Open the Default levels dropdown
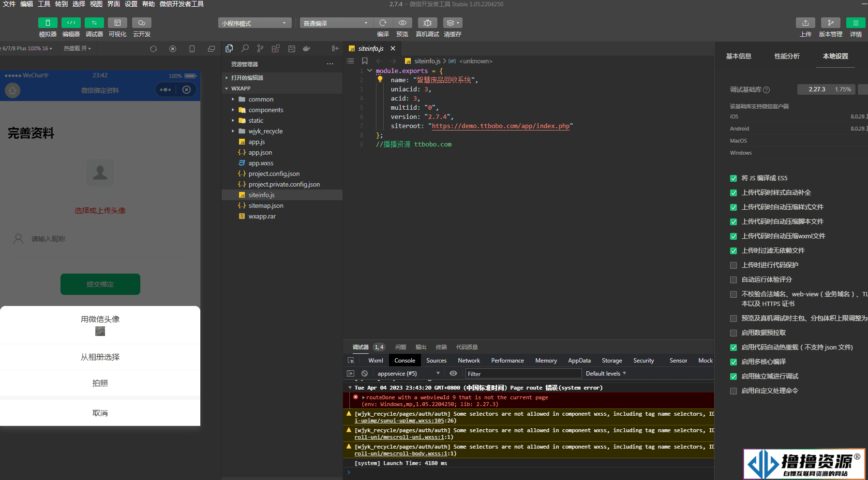 (606, 374)
